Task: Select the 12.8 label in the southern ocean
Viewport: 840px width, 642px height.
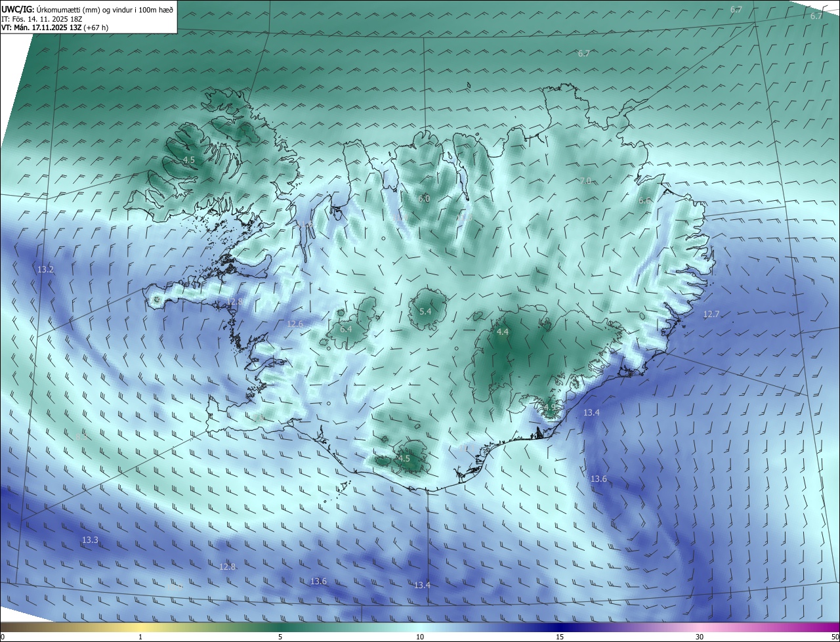Action: [x=227, y=567]
